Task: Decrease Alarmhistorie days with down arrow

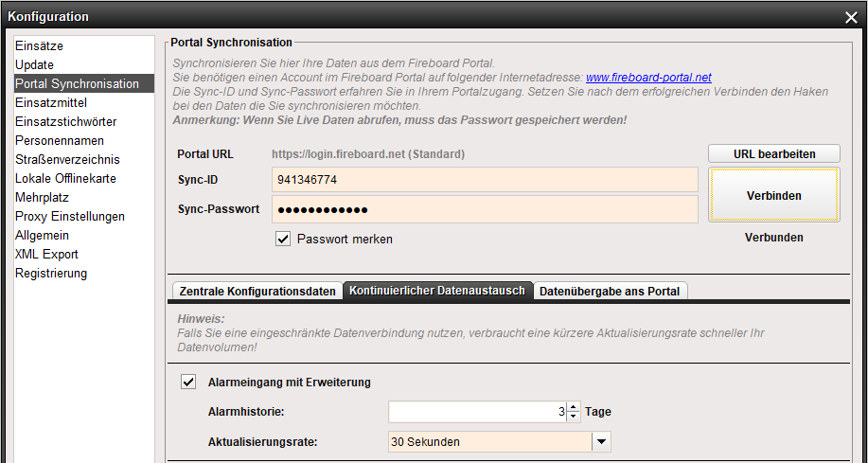Action: (x=574, y=417)
